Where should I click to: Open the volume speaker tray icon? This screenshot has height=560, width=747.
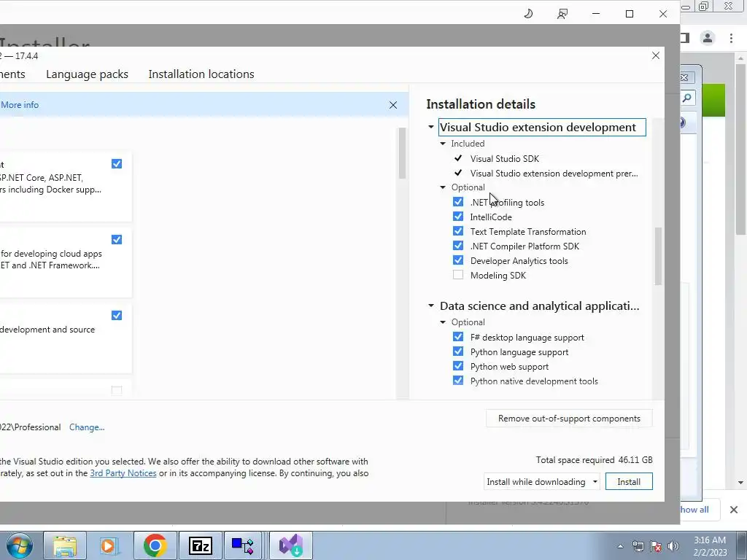[x=673, y=546]
